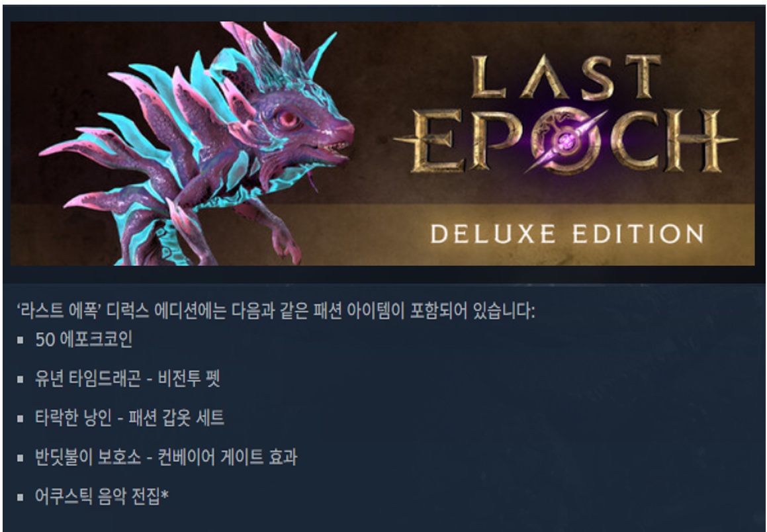Viewport: 767px width, 532px height.
Task: Click the bullet before 어쿠스틱 음악 전집
Action: coord(20,498)
